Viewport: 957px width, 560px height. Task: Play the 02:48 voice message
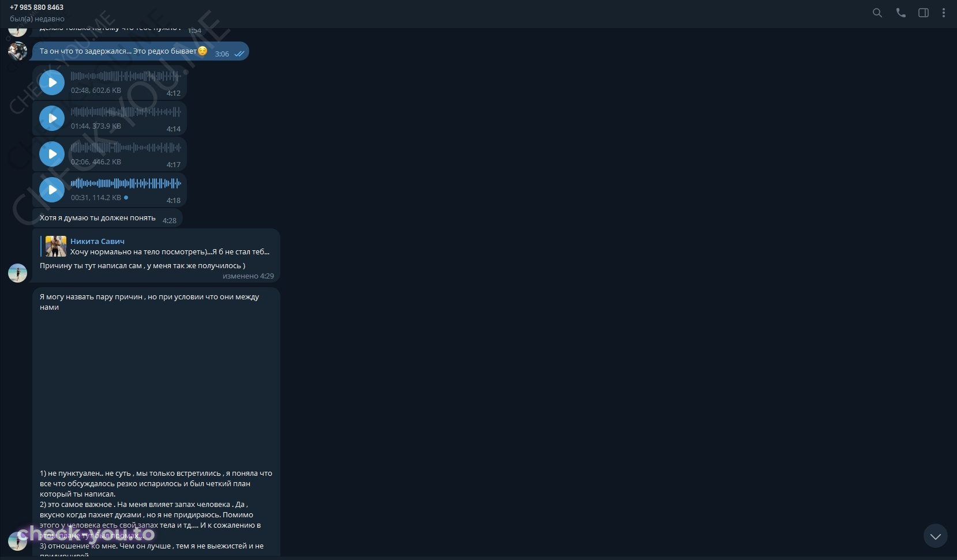[x=52, y=82]
